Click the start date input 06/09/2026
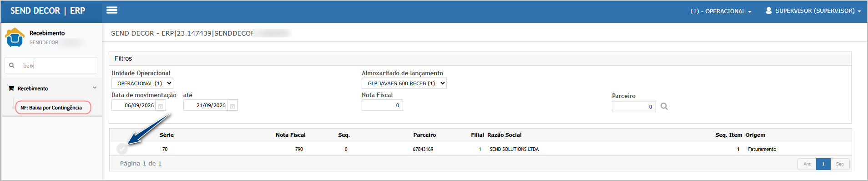This screenshot has height=181, width=868. click(x=133, y=105)
